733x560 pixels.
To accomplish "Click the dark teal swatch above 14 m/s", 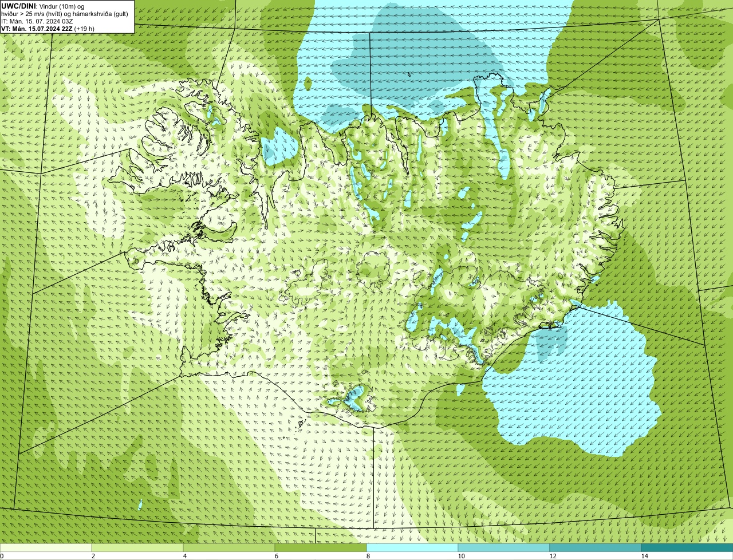I will point(687,547).
